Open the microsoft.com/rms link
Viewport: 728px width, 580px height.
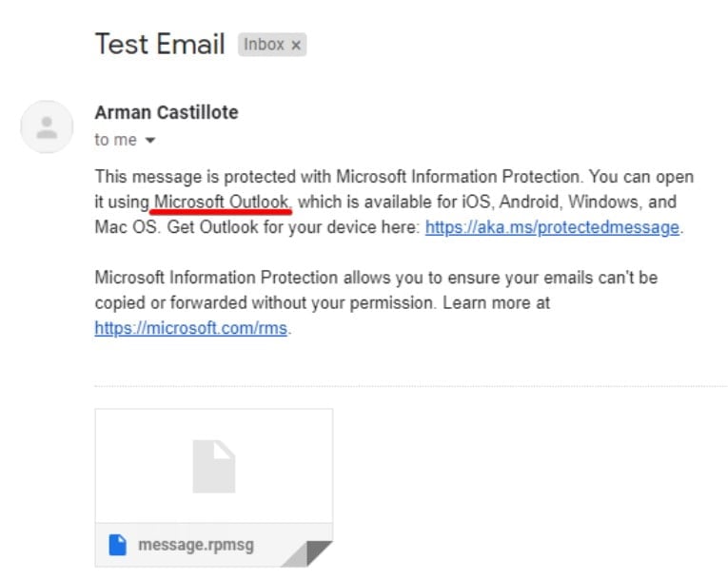coord(191,328)
